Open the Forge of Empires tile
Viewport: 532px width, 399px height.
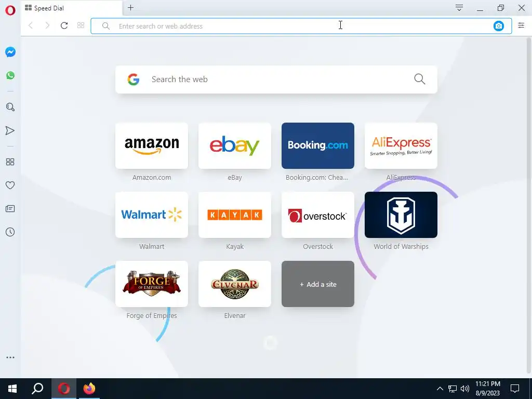click(152, 284)
